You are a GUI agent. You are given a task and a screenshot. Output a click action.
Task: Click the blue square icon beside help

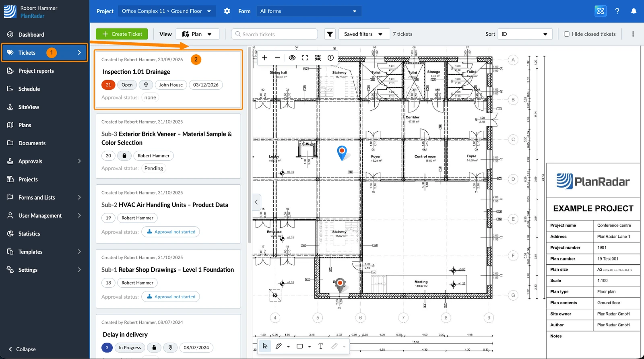pyautogui.click(x=601, y=11)
